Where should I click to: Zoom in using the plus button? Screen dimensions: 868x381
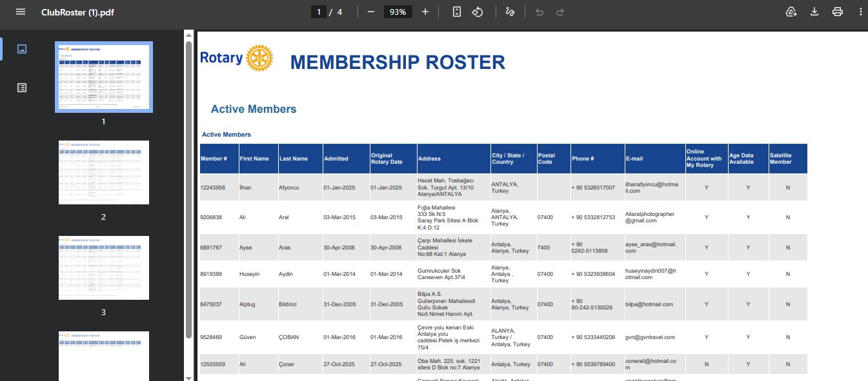tap(425, 12)
